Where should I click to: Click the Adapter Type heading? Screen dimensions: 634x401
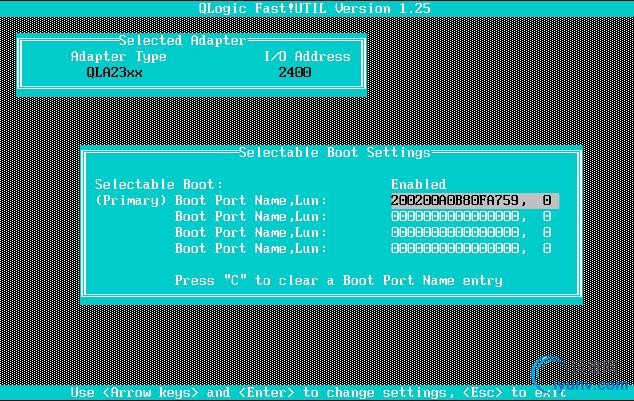click(x=118, y=57)
